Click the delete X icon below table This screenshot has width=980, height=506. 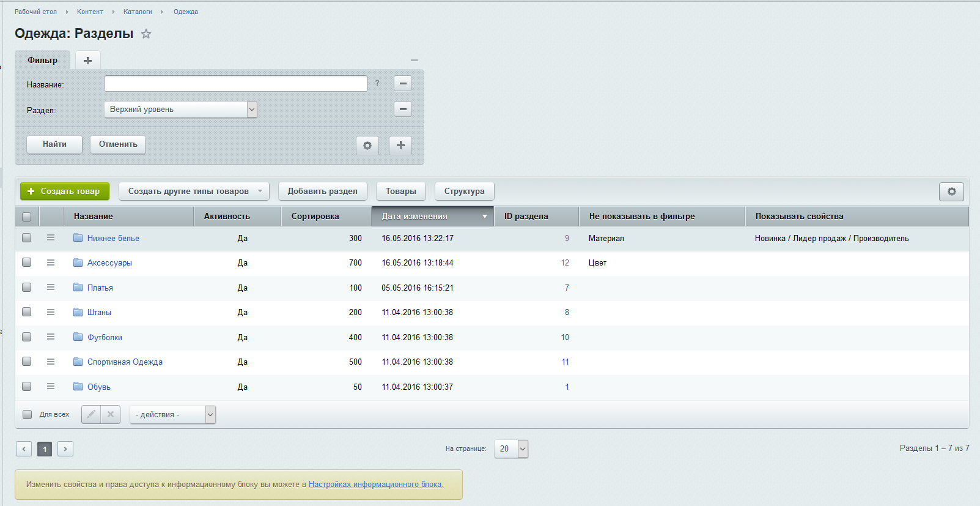tap(111, 414)
